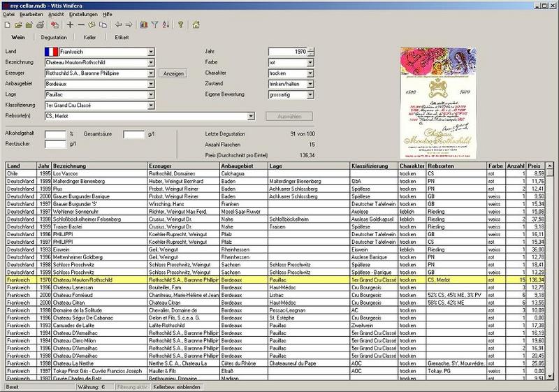Screen dimensions: 559x392
Task: Click the Restzucker input field
Action: click(x=55, y=145)
